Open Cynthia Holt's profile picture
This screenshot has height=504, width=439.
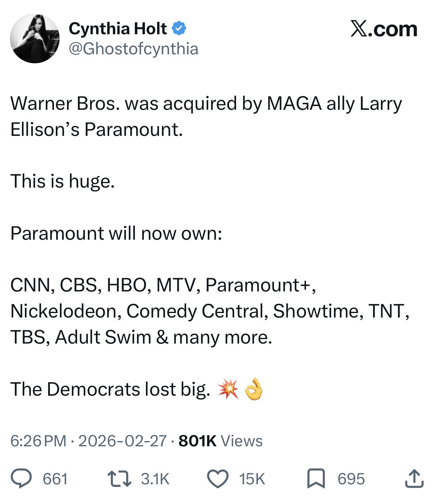[x=35, y=39]
